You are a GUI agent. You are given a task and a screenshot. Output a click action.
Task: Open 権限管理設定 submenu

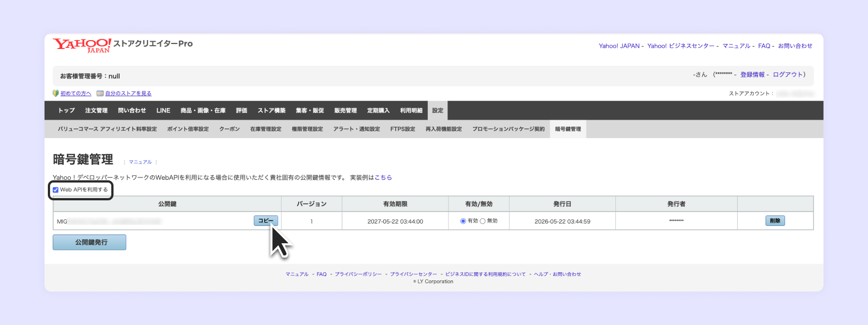coord(307,129)
